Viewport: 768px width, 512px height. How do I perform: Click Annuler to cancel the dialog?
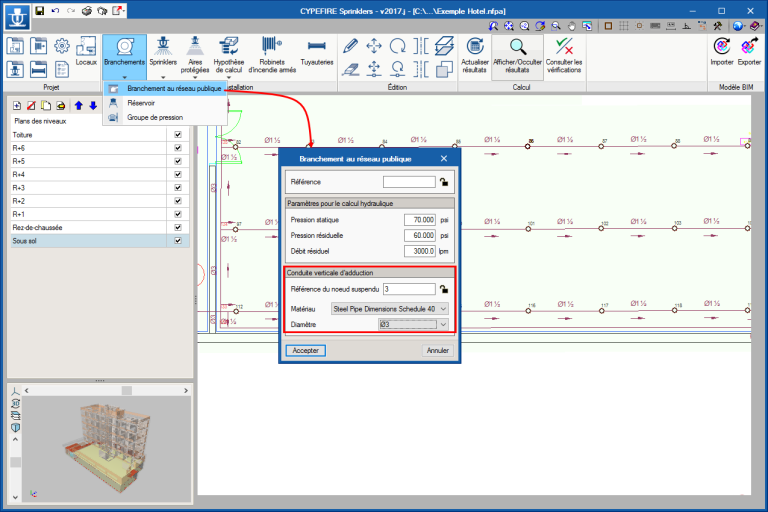pos(437,351)
